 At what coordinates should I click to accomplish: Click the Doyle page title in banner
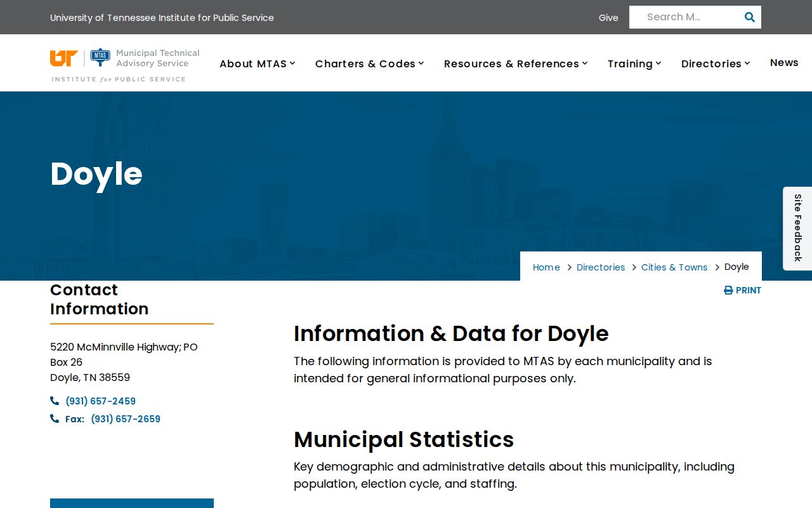(x=96, y=173)
